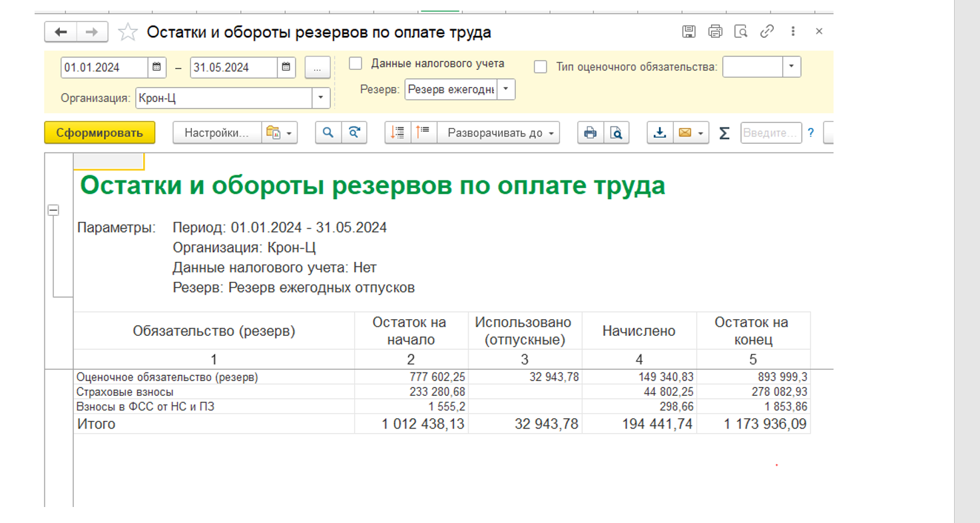
Task: Click the Остаток на начало column header
Action: coord(411,330)
